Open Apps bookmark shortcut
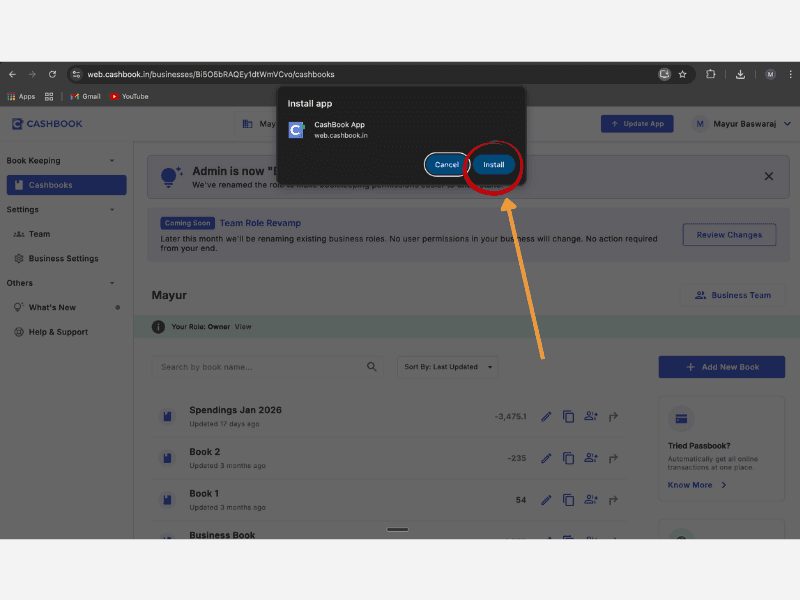 (21, 96)
